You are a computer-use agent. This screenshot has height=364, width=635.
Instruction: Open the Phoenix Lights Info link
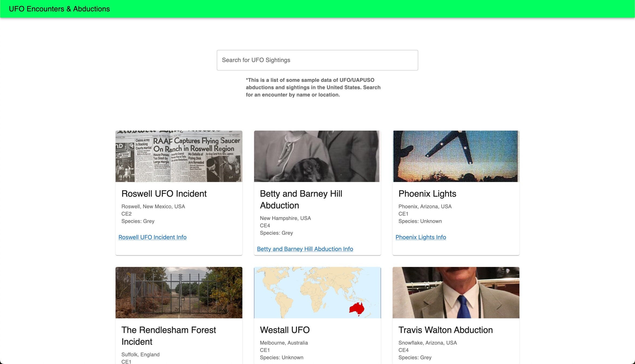point(421,237)
